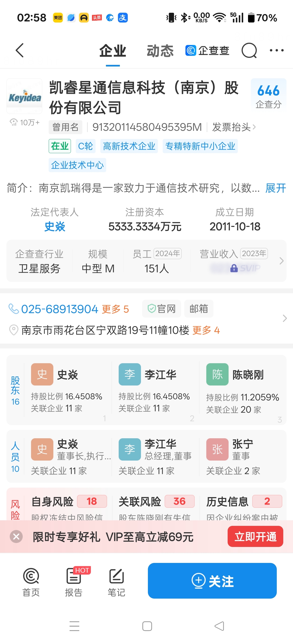Tap 卫星服务 industry value
293x644 pixels.
pyautogui.click(x=39, y=268)
